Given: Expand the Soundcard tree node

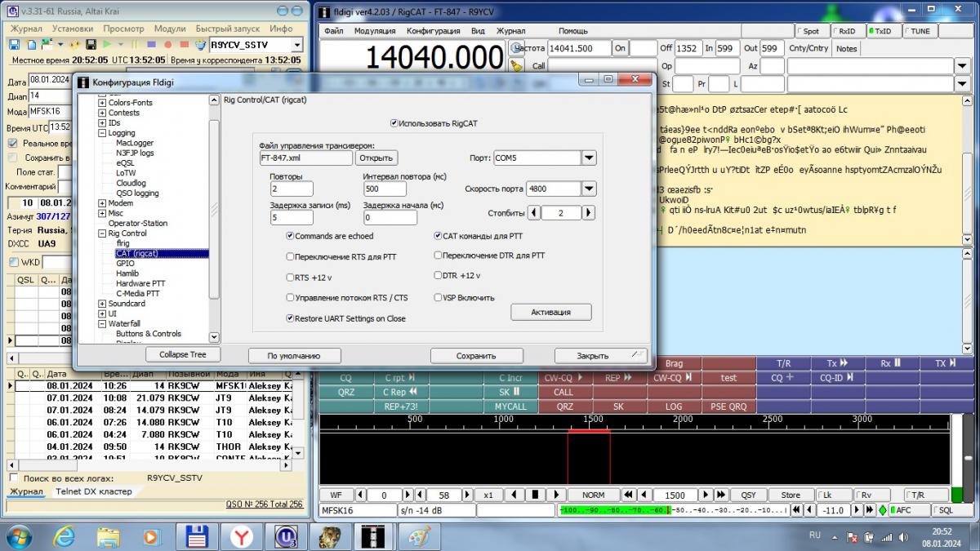Looking at the screenshot, I should pyautogui.click(x=102, y=304).
